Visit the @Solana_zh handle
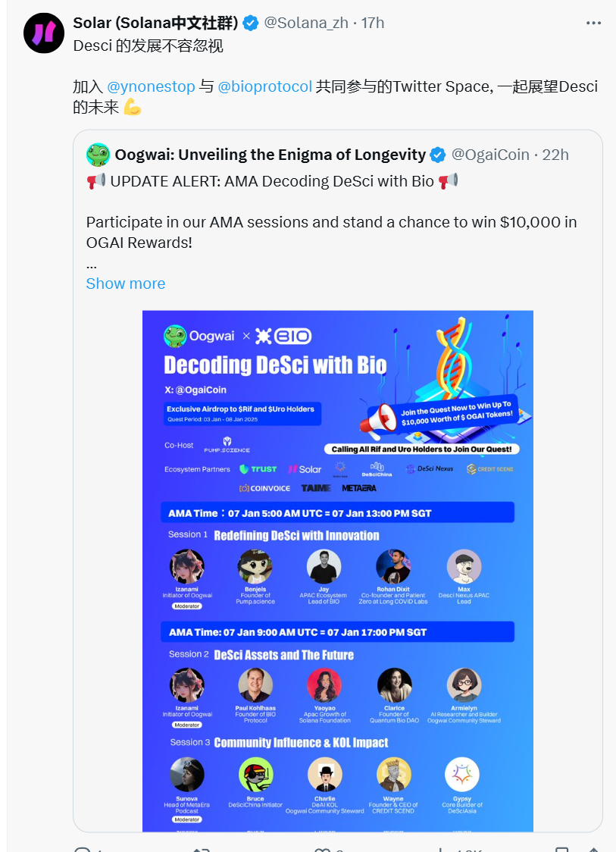 click(x=306, y=23)
